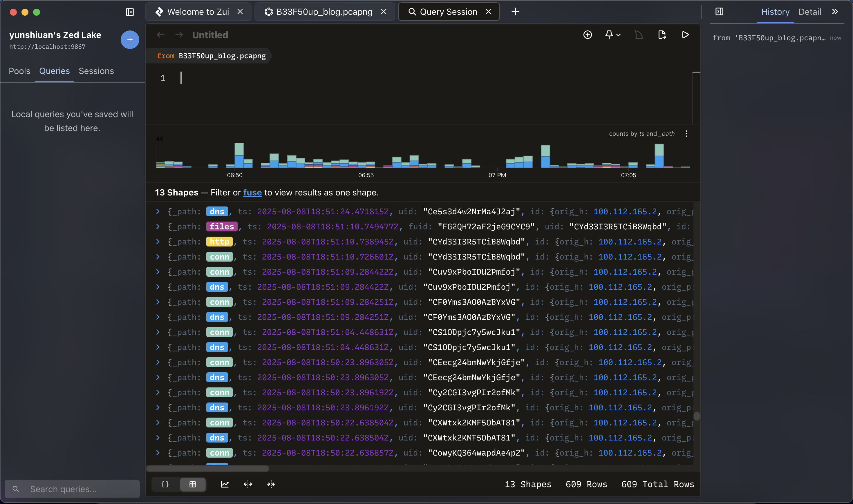
Task: Click the expand all rows icon
Action: pyautogui.click(x=248, y=484)
